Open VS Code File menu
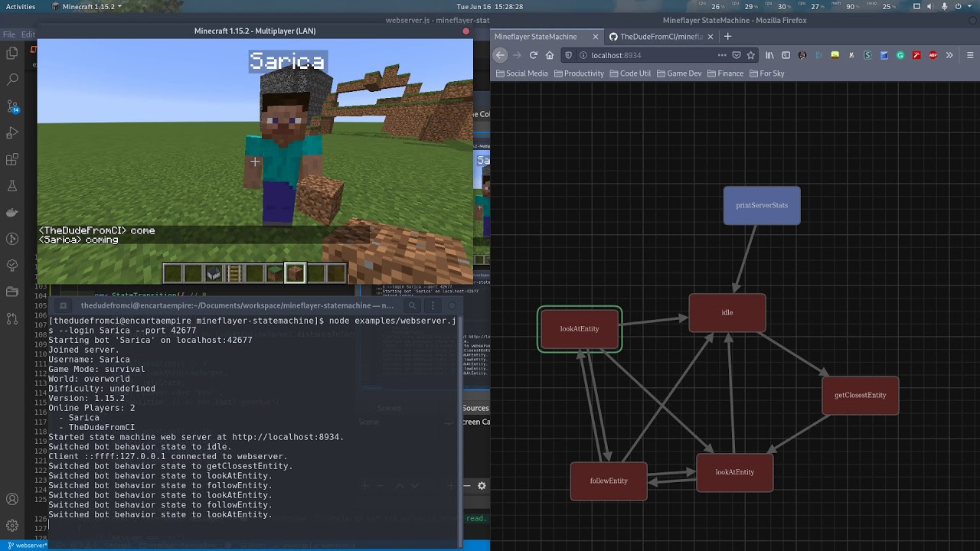The width and height of the screenshot is (980, 551). pyautogui.click(x=9, y=34)
